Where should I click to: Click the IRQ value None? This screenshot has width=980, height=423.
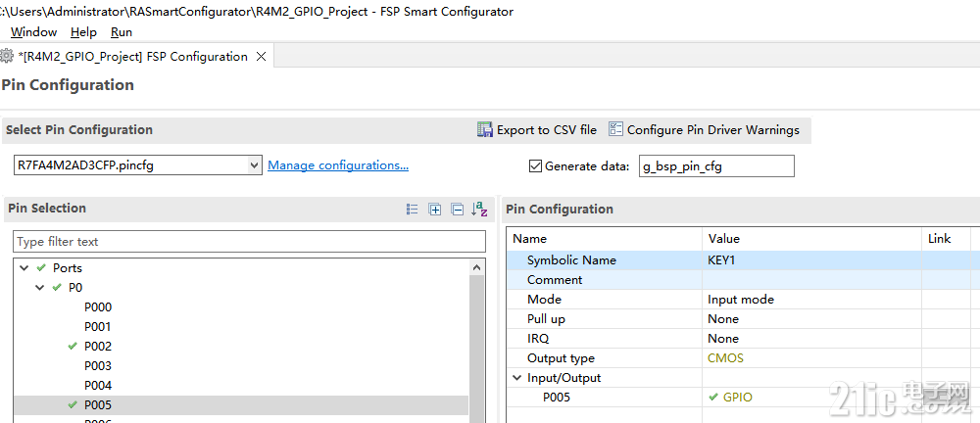click(x=811, y=339)
